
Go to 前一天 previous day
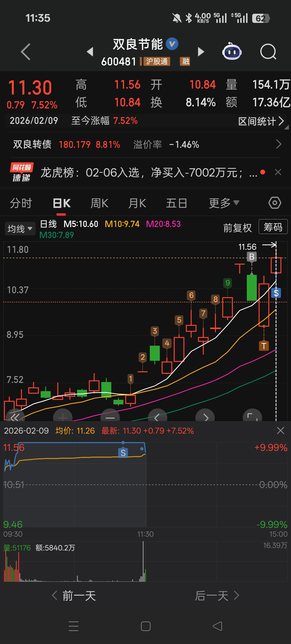coord(74,596)
